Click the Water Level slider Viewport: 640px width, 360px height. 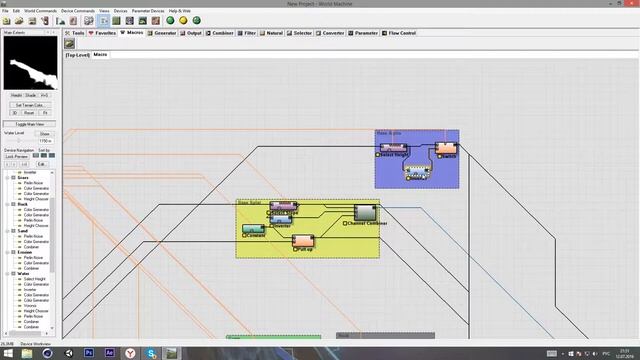tap(19, 141)
